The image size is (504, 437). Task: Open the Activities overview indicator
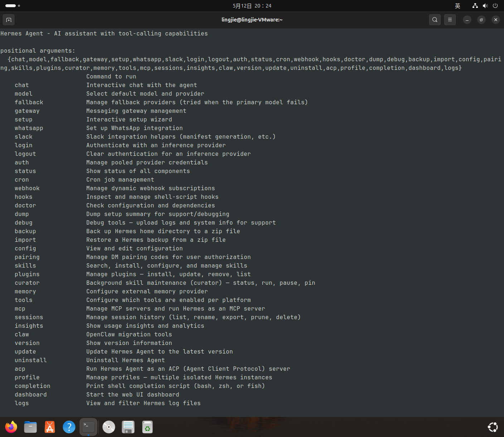point(13,6)
